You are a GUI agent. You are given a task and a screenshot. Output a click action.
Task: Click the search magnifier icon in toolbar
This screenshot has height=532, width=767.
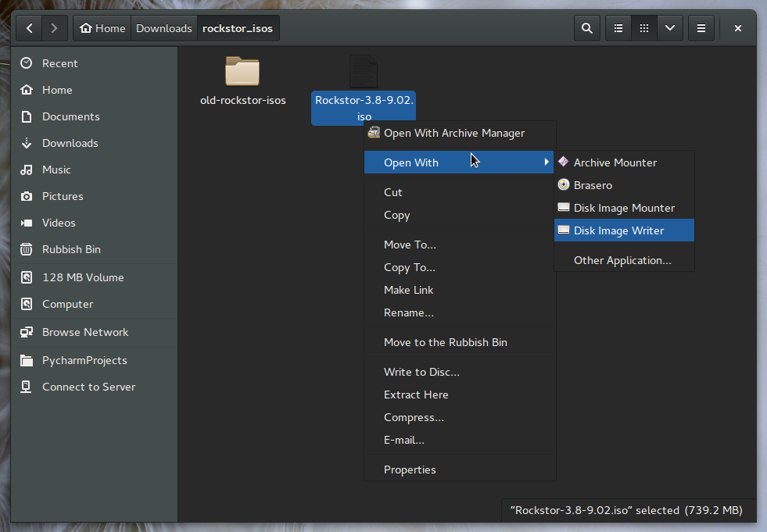[586, 28]
